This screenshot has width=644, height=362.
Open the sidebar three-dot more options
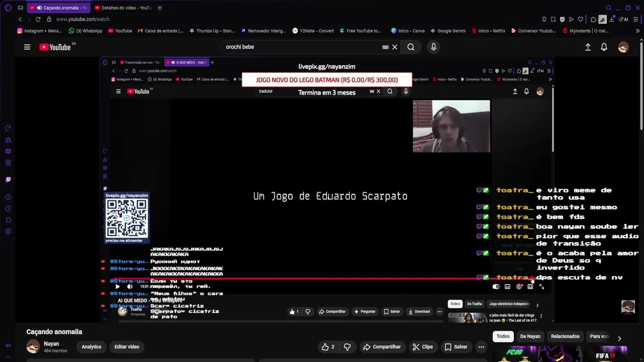click(x=8, y=356)
